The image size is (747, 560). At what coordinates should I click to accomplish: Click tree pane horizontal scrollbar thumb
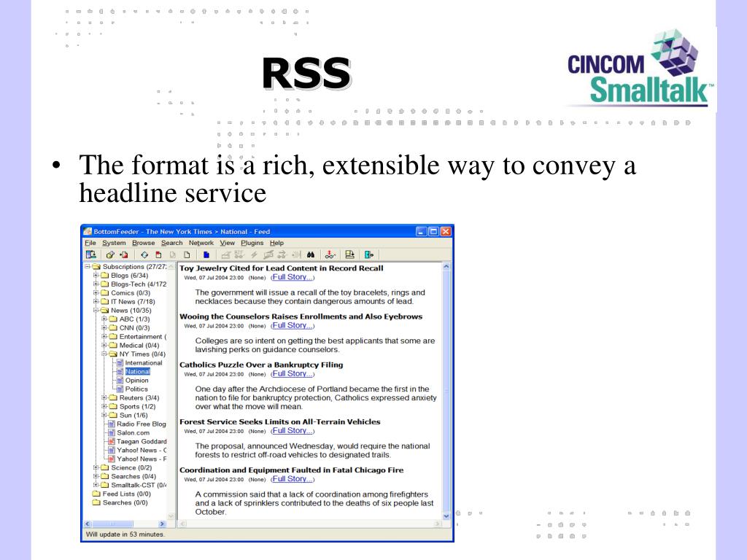112,524
